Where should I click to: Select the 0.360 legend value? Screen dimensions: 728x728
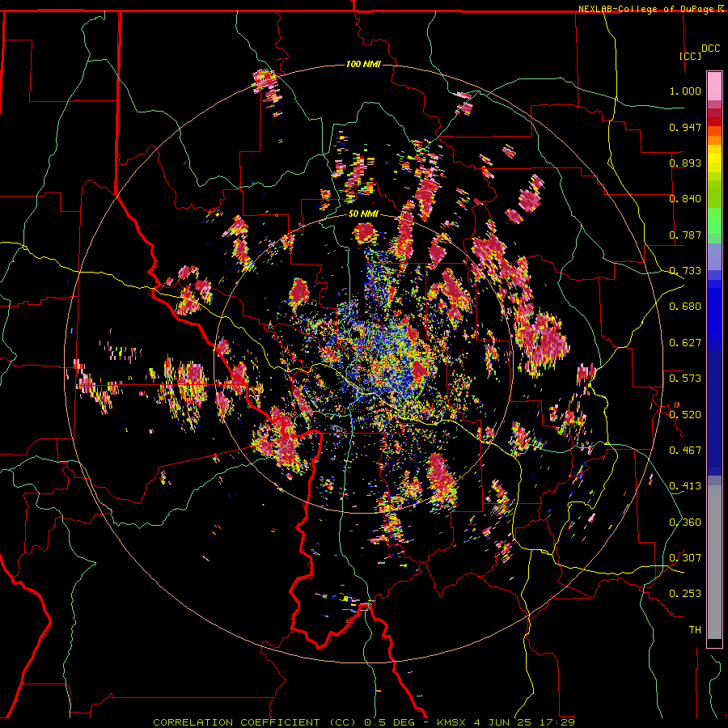point(685,523)
